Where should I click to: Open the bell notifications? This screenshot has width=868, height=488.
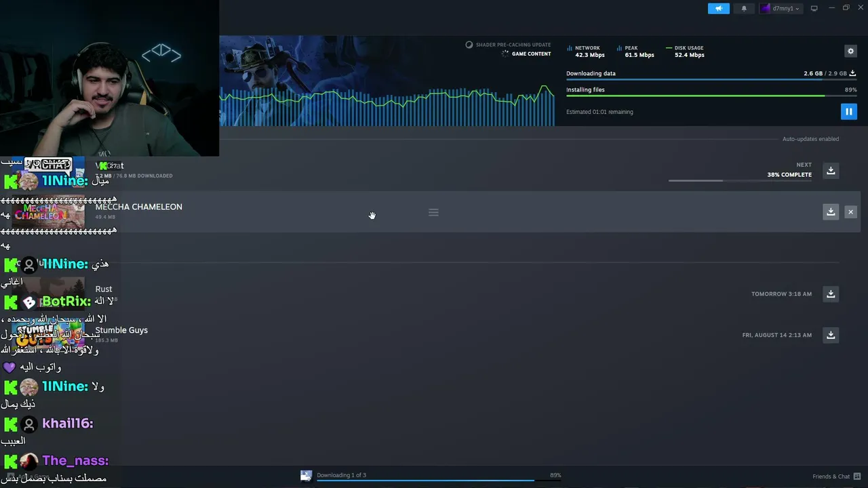pos(744,8)
